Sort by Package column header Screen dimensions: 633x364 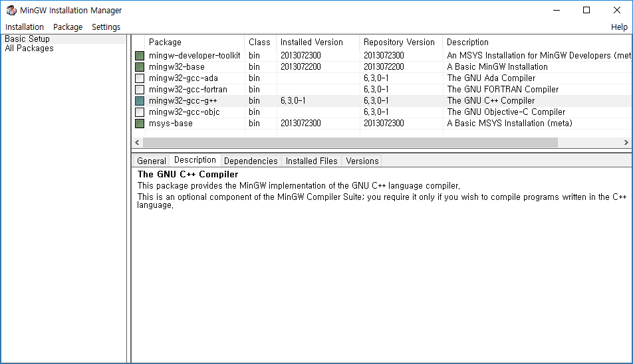[x=195, y=42]
